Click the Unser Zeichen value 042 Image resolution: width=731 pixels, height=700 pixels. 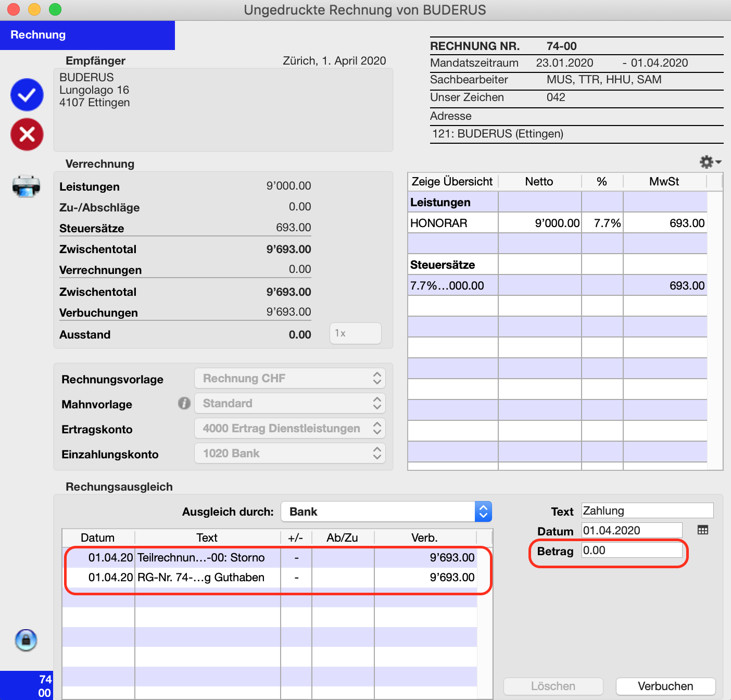[556, 97]
